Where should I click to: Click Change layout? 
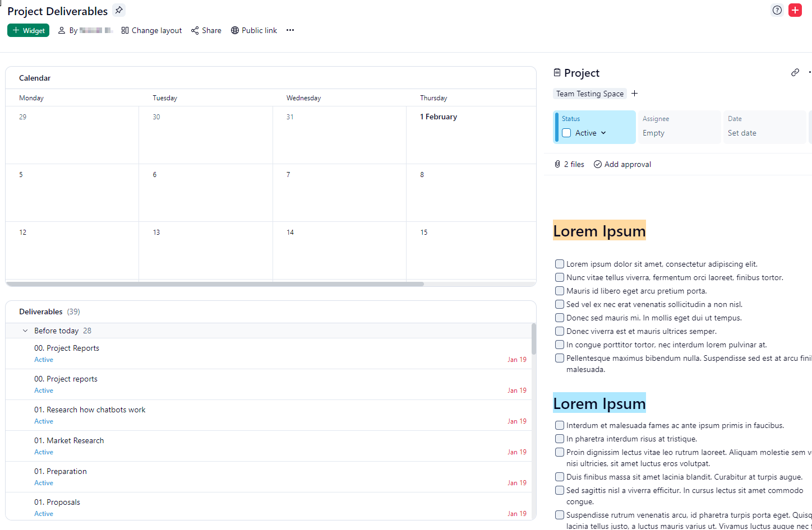[151, 30]
